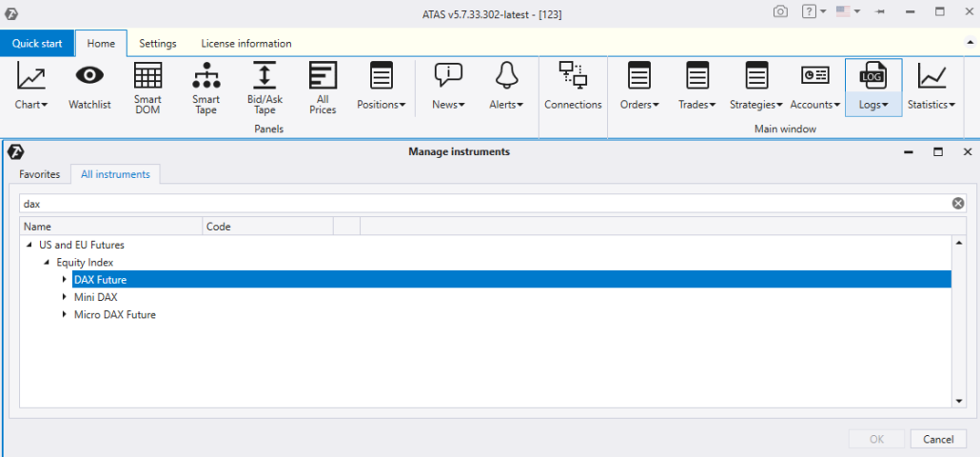Clear the dax search text with X icon

coord(958,204)
